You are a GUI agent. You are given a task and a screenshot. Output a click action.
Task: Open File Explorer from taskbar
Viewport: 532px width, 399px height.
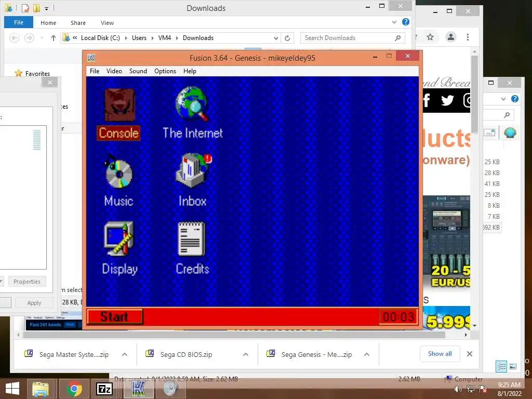(41, 389)
